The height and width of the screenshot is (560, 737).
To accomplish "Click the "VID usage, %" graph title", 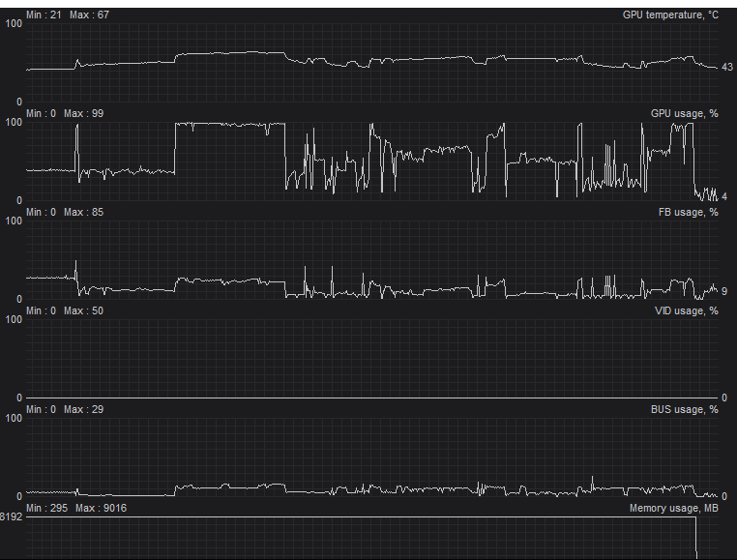I will [687, 311].
